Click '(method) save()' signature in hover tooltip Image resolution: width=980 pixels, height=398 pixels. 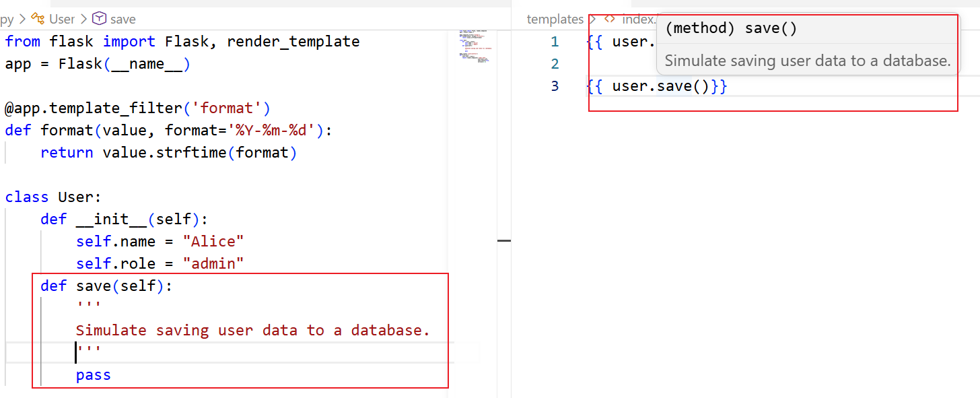[x=731, y=29]
